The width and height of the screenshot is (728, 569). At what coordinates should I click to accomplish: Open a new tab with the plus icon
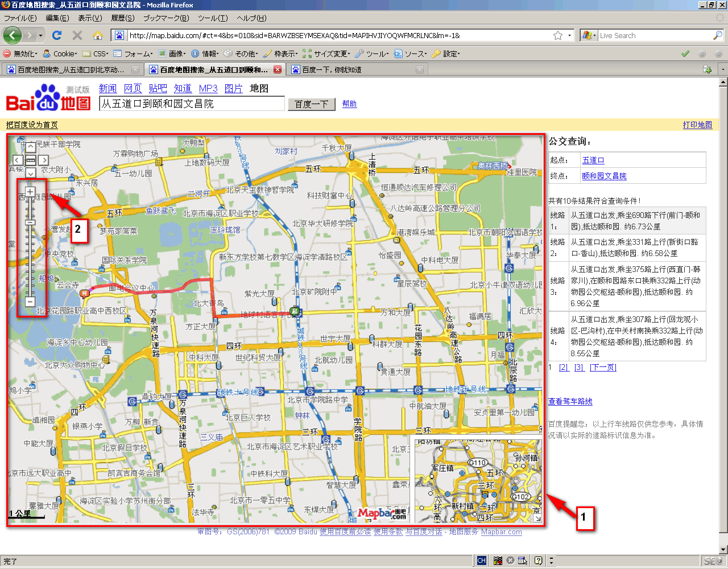707,69
